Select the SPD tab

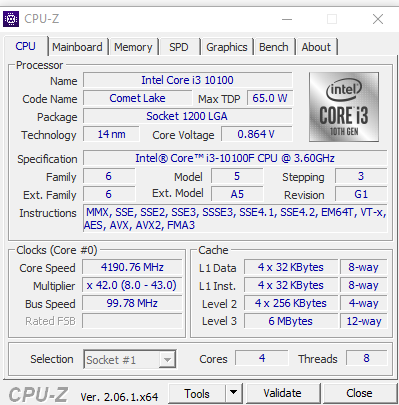[179, 47]
